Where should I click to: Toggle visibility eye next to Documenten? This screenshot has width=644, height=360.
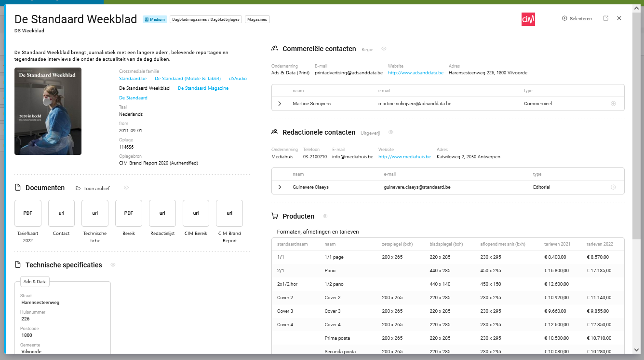(126, 188)
